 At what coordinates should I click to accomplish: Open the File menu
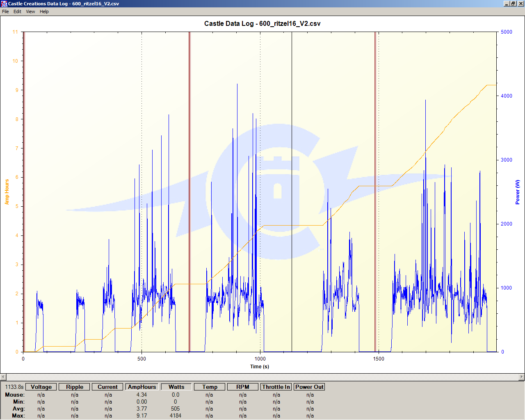(5, 11)
